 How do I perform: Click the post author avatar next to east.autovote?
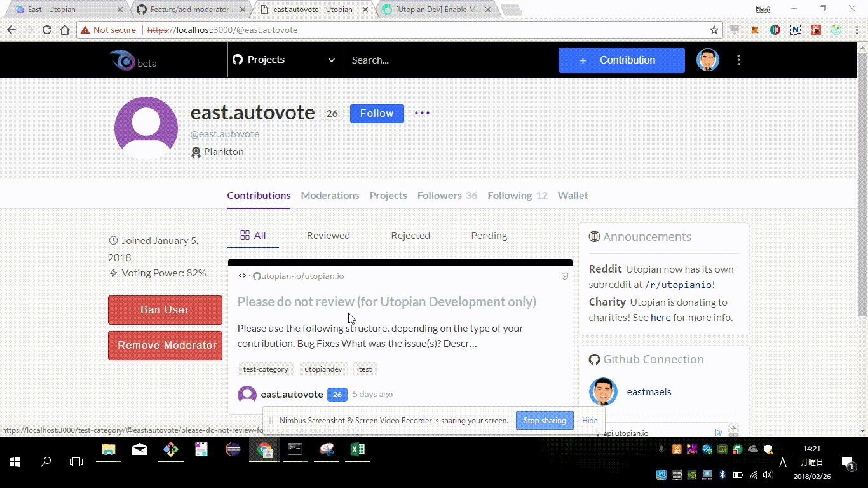pyautogui.click(x=247, y=395)
